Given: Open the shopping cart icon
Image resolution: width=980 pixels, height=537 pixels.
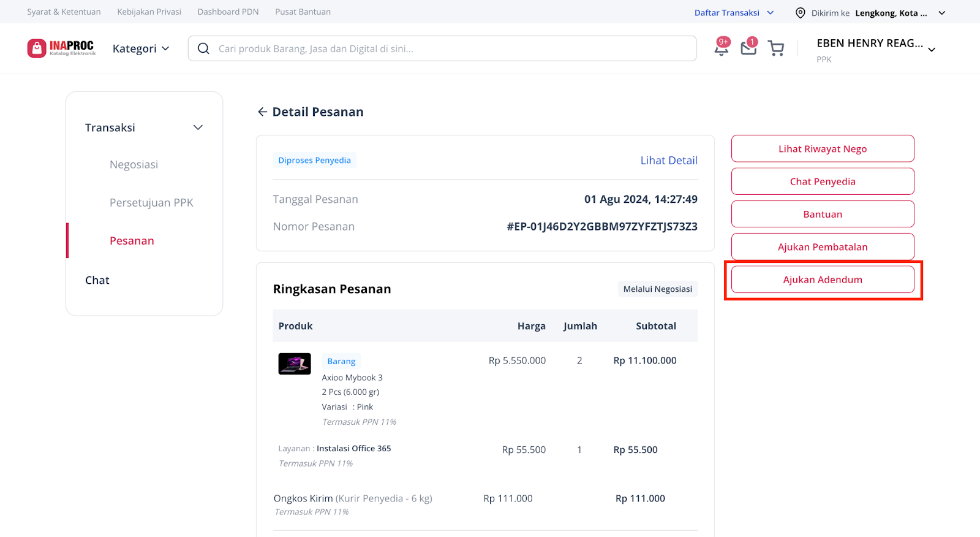Looking at the screenshot, I should [776, 48].
